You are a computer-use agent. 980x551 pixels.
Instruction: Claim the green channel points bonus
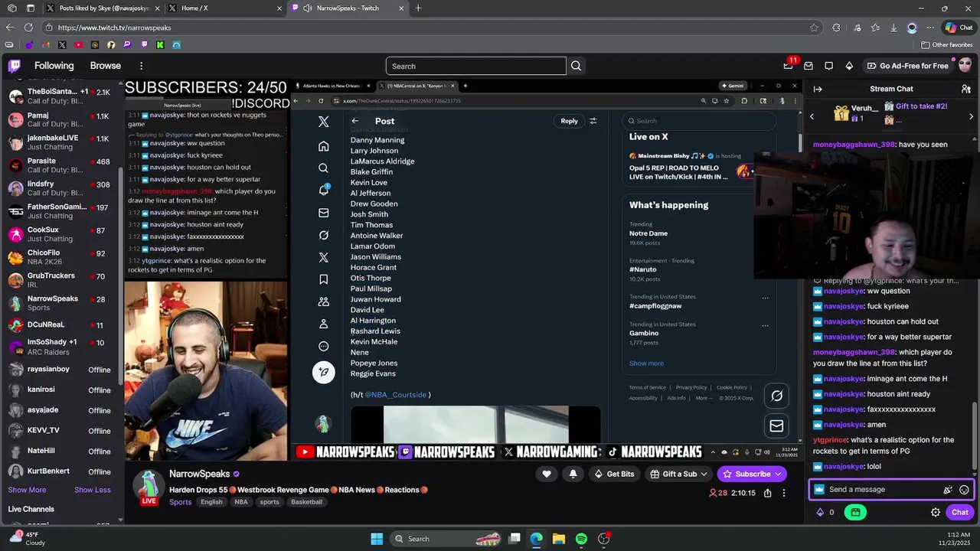point(855,512)
